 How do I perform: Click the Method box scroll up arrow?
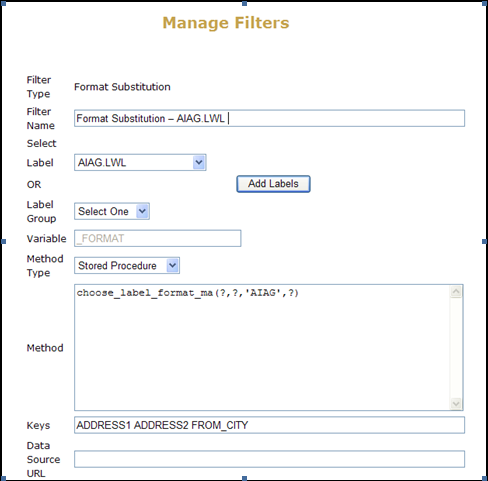point(456,292)
